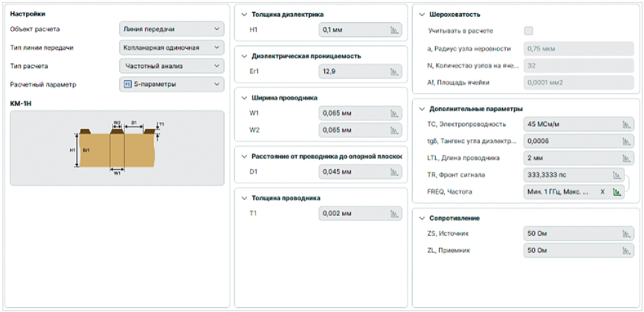
Task: Click the Настройки heading
Action: pos(28,14)
